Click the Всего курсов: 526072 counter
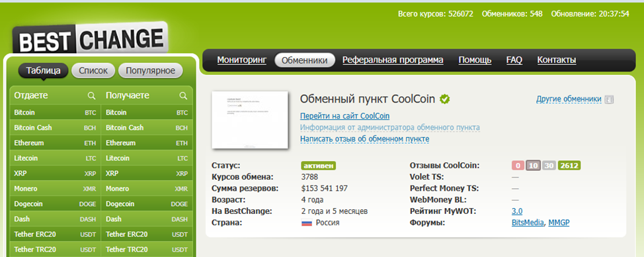The image size is (644, 257). click(435, 14)
